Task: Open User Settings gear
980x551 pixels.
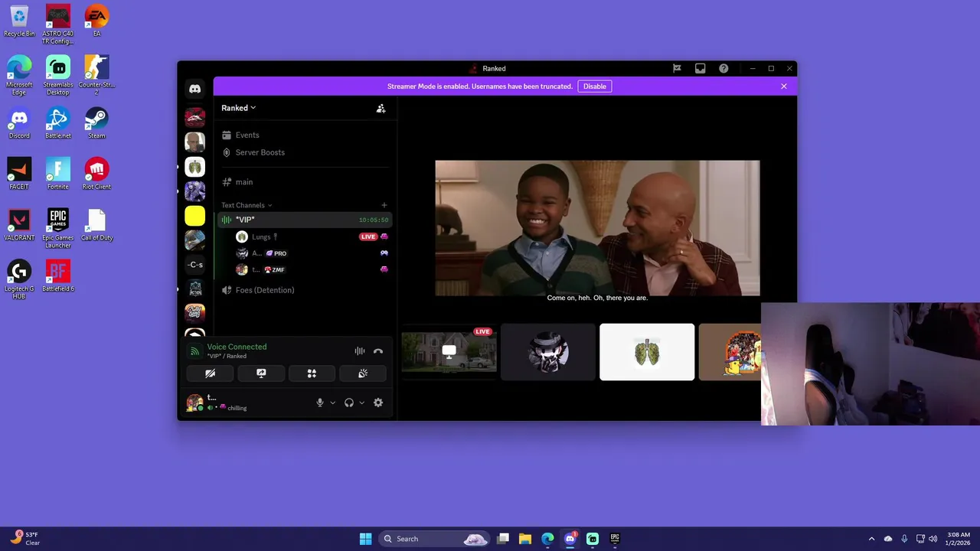Action: pos(378,403)
